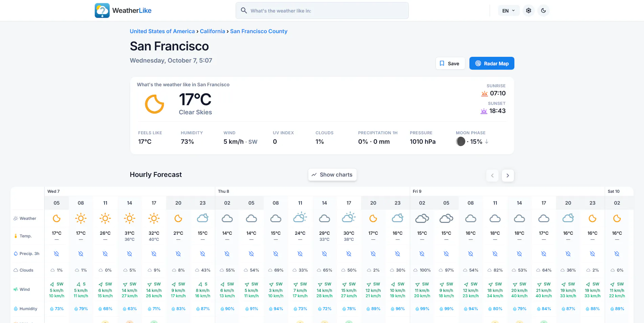Image resolution: width=644 pixels, height=323 pixels.
Task: Select the Fri 9 day header
Action: coord(417,191)
